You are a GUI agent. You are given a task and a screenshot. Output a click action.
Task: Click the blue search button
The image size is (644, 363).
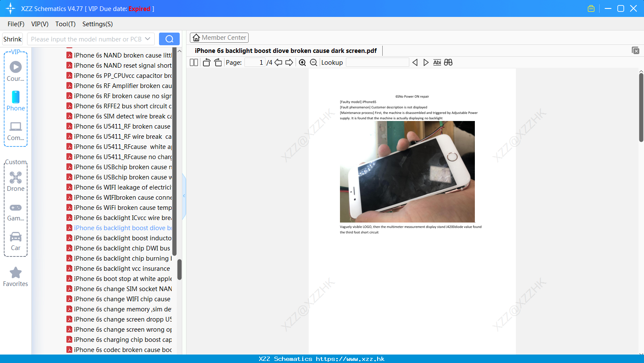point(169,39)
